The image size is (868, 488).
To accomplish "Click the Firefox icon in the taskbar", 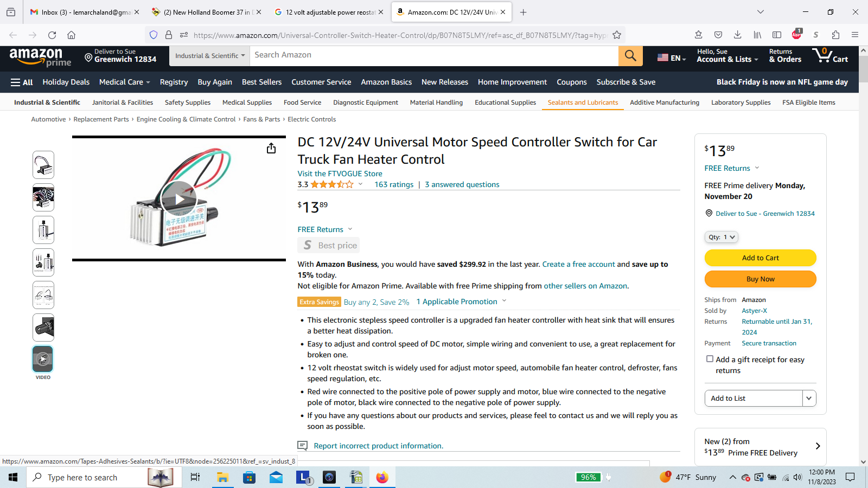I will [382, 477].
